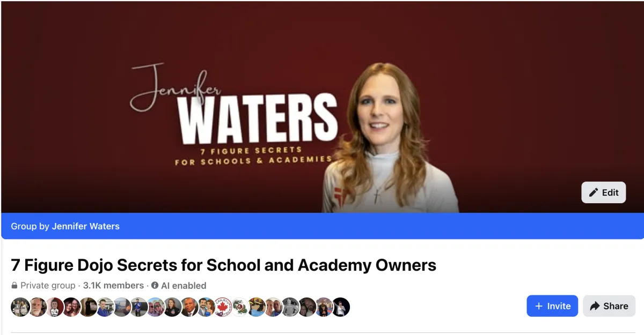Image resolution: width=644 pixels, height=335 pixels.
Task: Click the Edit cover photo button
Action: pyautogui.click(x=604, y=192)
